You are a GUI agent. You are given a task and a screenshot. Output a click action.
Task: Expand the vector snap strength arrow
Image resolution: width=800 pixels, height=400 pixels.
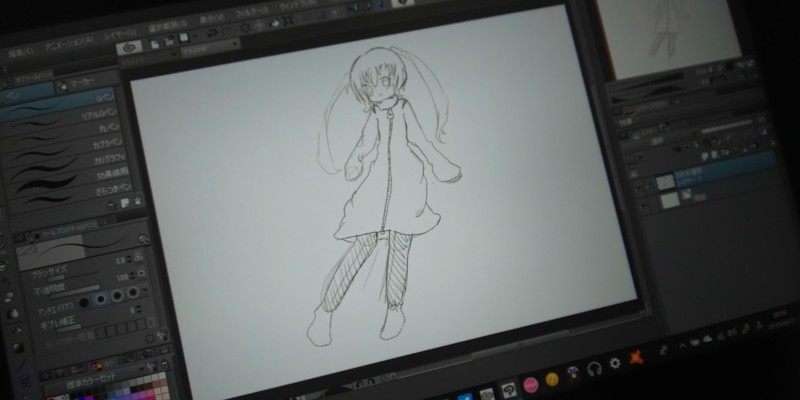[151, 321]
